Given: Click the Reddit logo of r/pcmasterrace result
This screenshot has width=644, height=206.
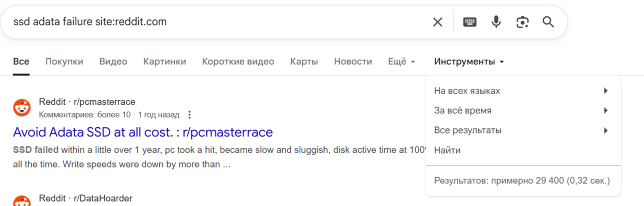Looking at the screenshot, I should pos(22,108).
